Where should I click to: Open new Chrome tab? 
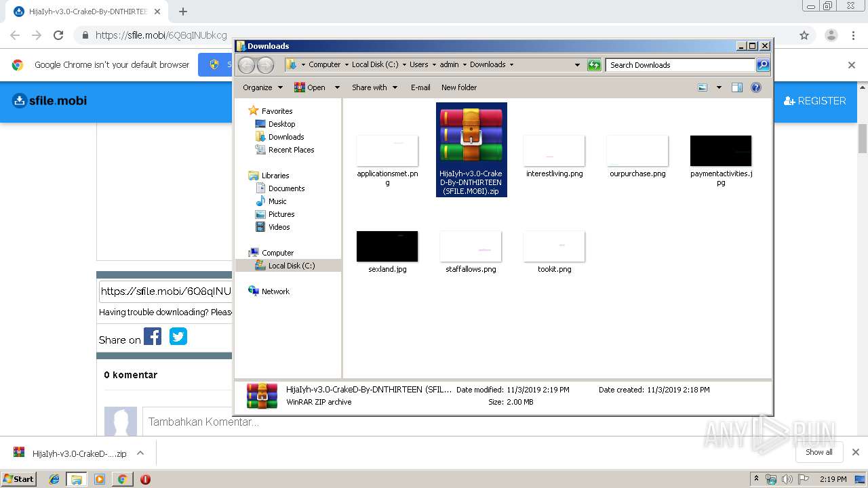[182, 12]
